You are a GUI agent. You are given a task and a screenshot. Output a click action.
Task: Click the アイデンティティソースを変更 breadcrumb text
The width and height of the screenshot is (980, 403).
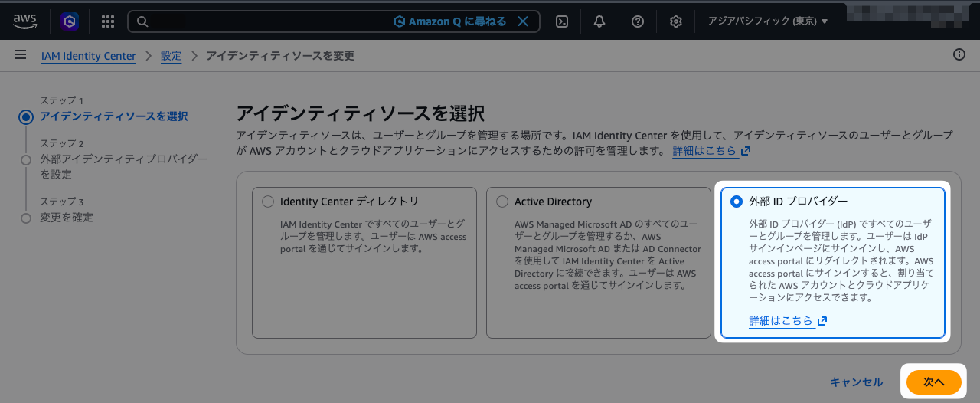click(x=280, y=56)
